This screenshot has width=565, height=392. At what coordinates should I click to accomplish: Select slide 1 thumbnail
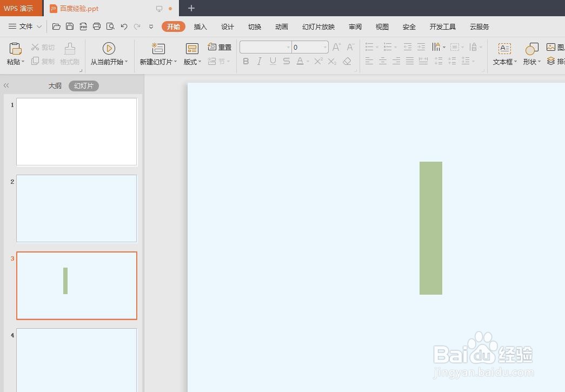click(x=76, y=132)
